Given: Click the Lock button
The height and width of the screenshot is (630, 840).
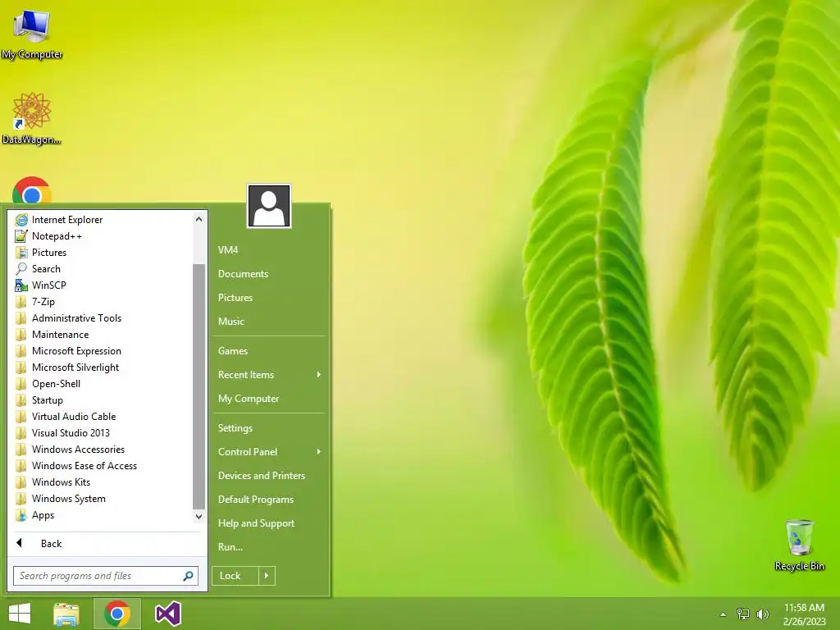Looking at the screenshot, I should (x=235, y=576).
